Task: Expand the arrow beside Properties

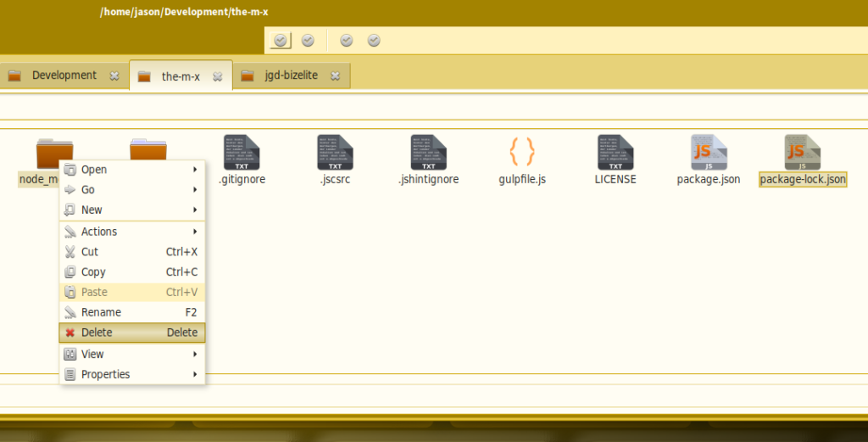Action: pyautogui.click(x=195, y=374)
